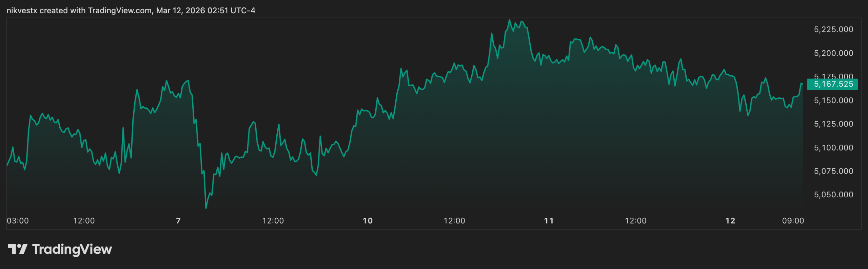Click the TradingView wordmark text
868x269 pixels.
72,249
